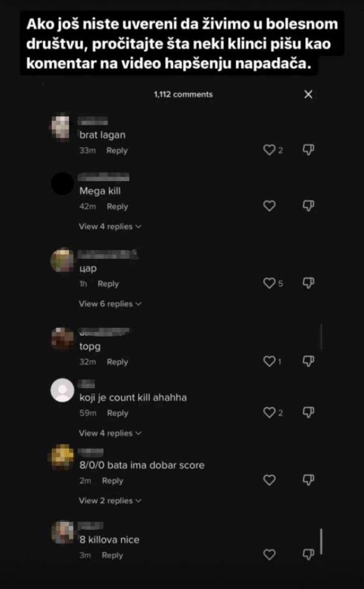This screenshot has height=589, width=364.
Task: Like the 'koji je count kill' comment
Action: pos(269,413)
